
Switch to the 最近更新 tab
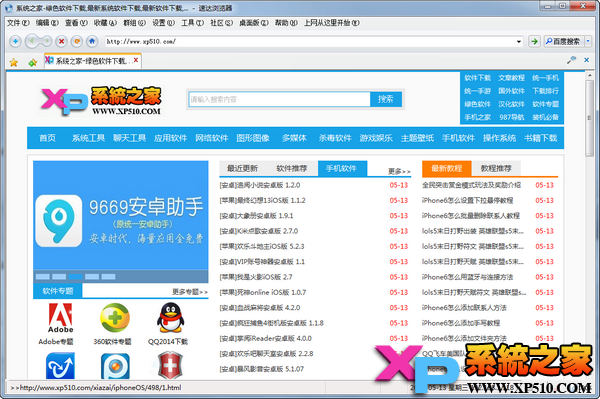point(242,168)
